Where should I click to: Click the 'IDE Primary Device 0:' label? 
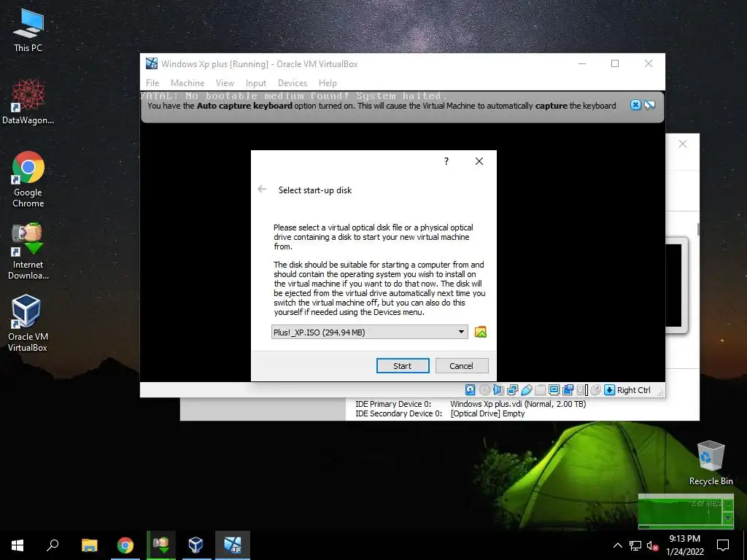pos(393,404)
